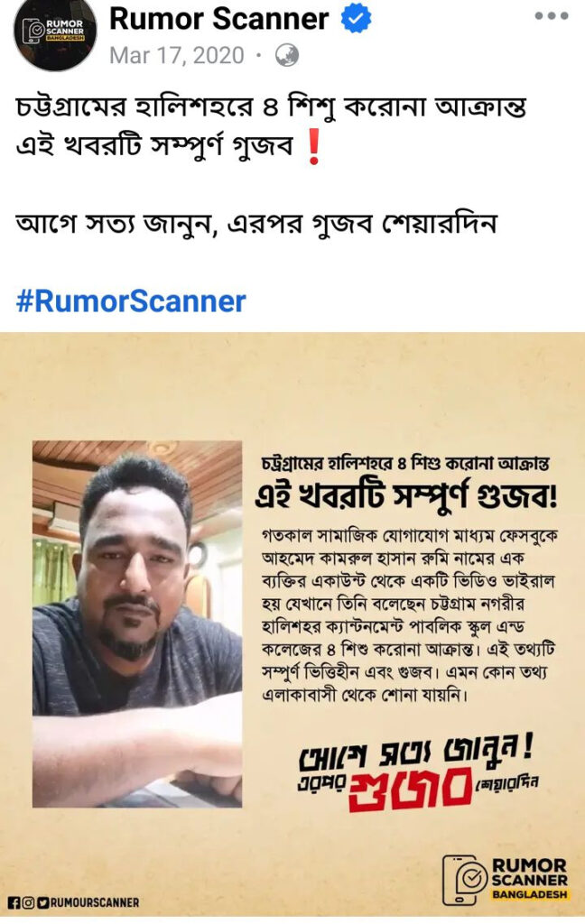Click the Facebook icon in image footer

click(13, 902)
